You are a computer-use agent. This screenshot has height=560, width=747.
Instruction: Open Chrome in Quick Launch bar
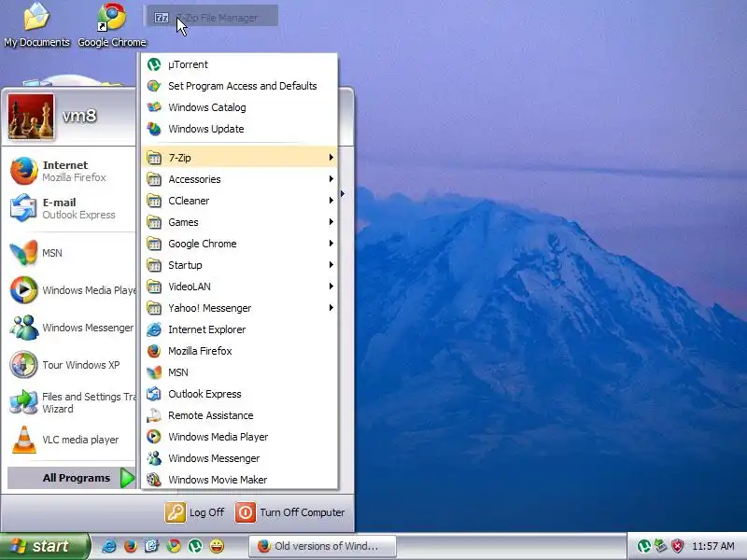(x=174, y=546)
